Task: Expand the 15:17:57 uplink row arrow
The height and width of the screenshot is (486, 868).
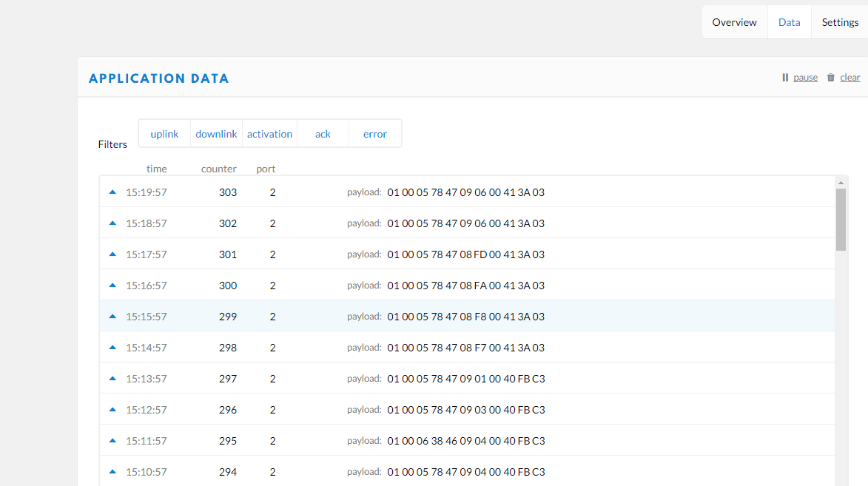Action: (112, 254)
